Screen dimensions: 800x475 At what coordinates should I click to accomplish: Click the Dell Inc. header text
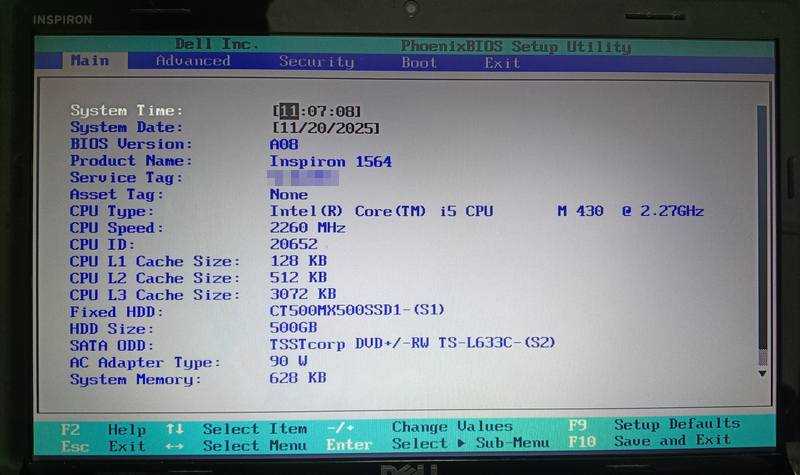pyautogui.click(x=216, y=44)
